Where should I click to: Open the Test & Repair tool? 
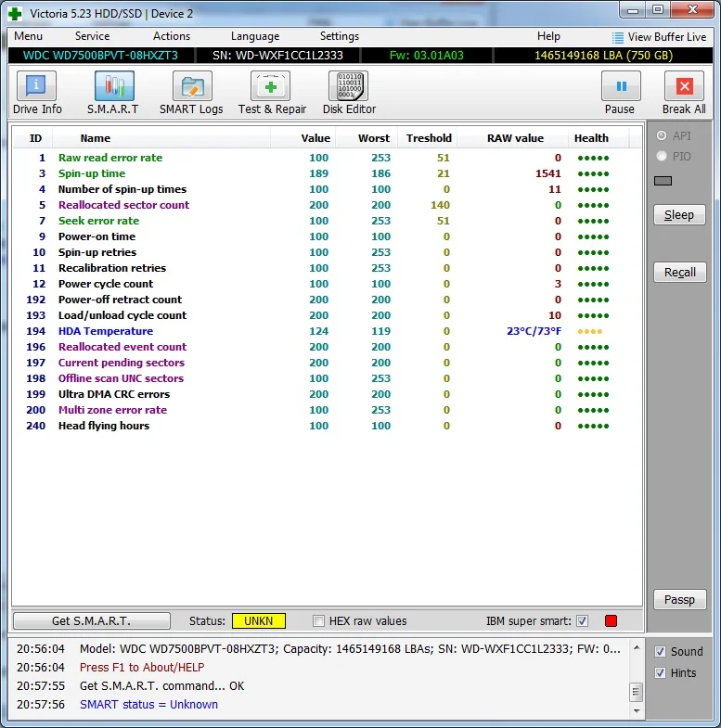point(271,86)
